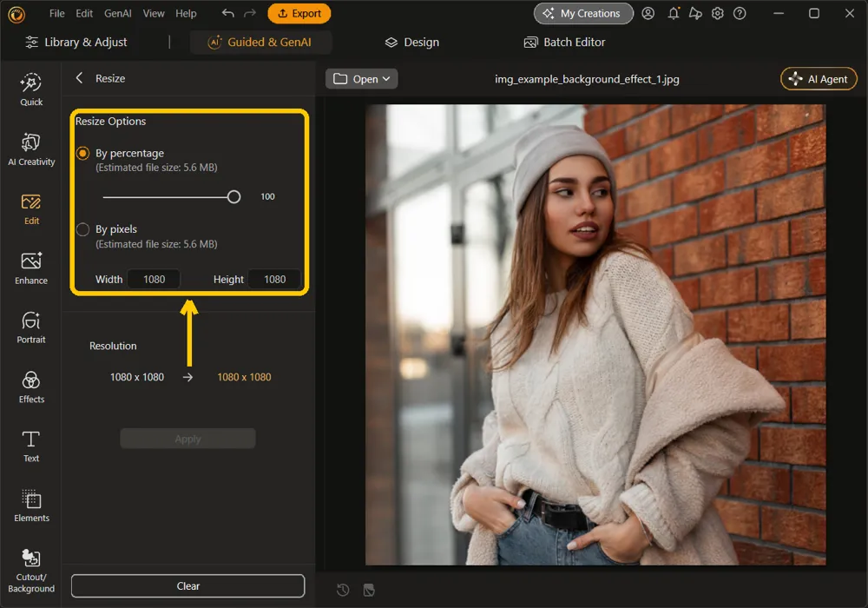Open the Portrait tools

click(31, 327)
